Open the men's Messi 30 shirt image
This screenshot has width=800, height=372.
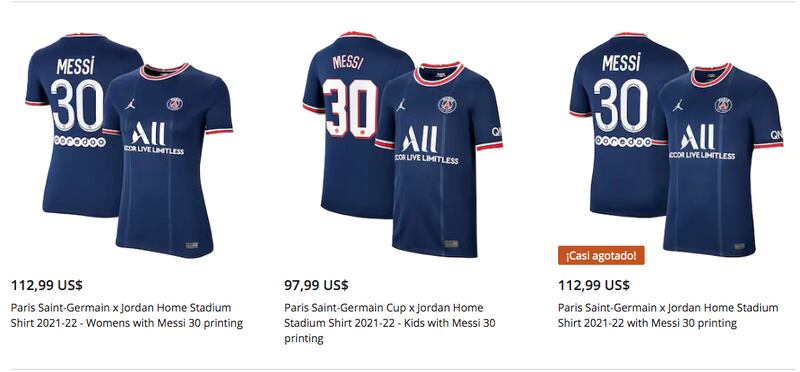click(x=677, y=144)
